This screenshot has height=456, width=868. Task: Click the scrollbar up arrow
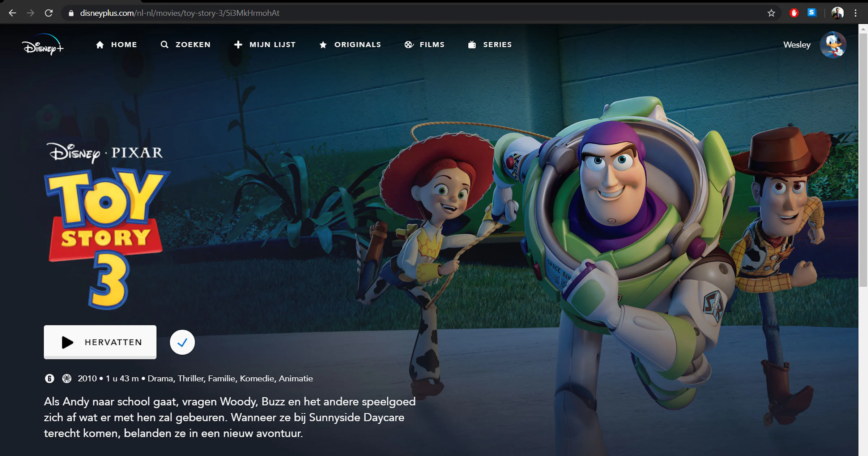click(863, 29)
